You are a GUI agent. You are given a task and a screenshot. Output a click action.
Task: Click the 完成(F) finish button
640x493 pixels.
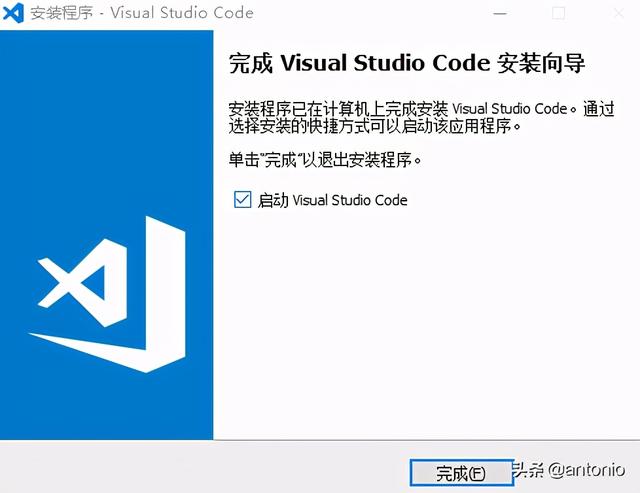click(461, 473)
